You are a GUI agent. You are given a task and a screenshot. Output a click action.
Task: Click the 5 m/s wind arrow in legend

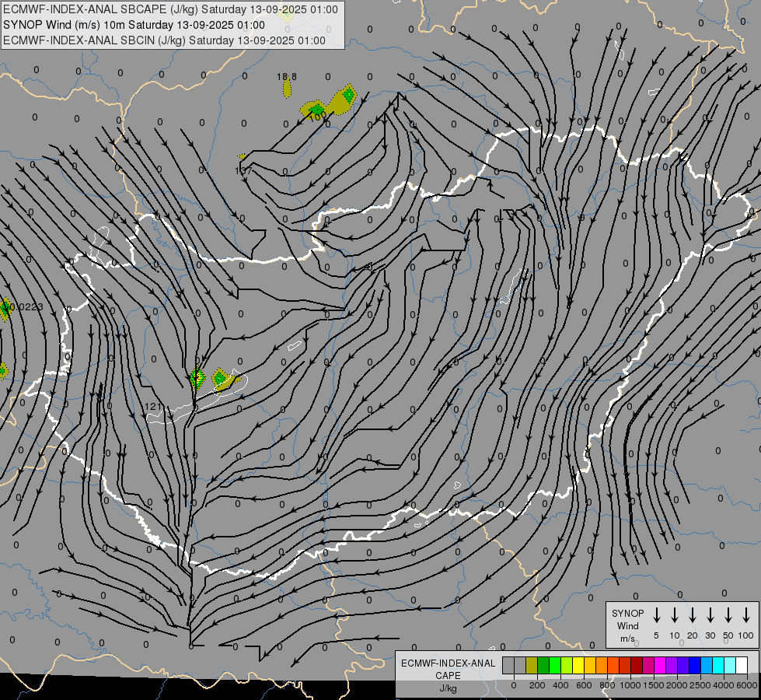point(656,615)
